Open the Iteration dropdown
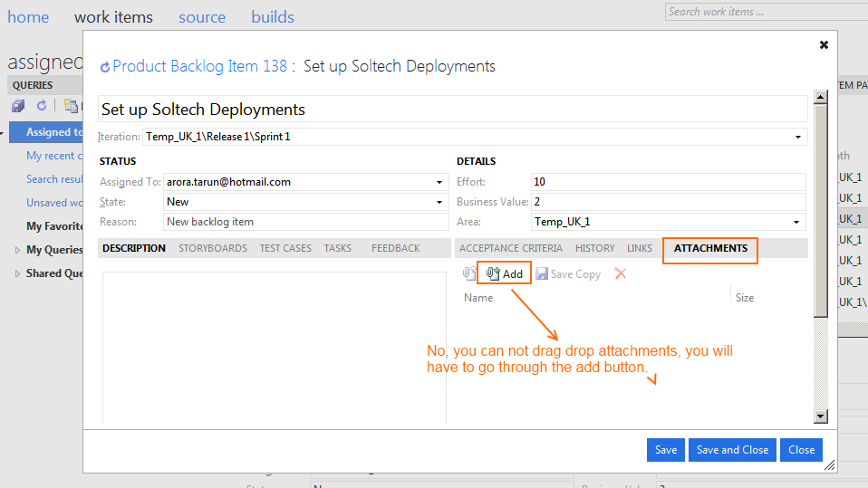This screenshot has height=488, width=868. pyautogui.click(x=797, y=137)
